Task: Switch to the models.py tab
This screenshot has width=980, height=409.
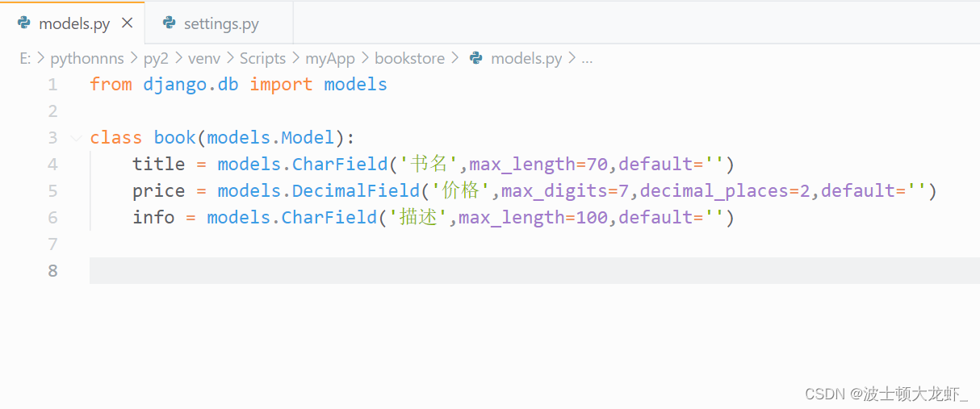Action: click(73, 23)
